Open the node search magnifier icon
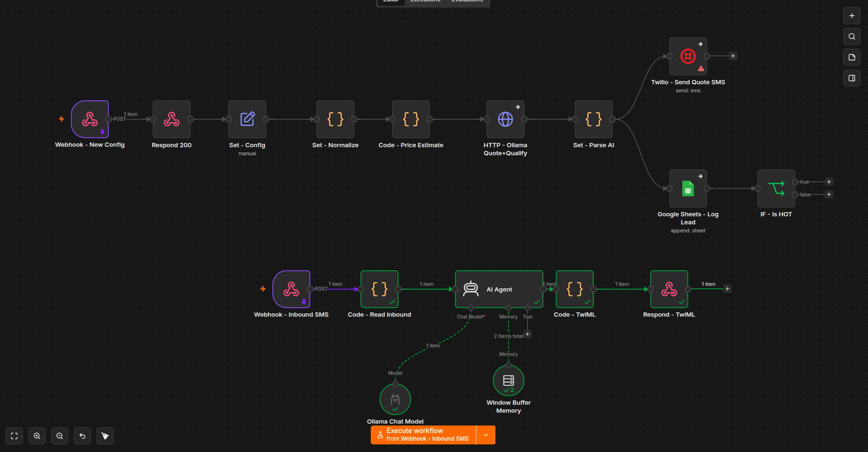 point(852,36)
